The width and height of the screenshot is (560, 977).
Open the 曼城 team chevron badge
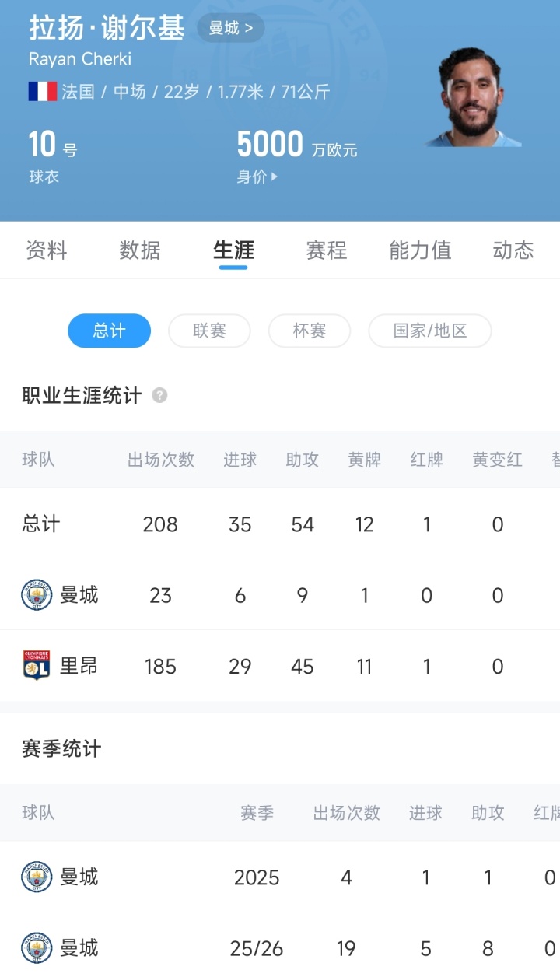pos(230,29)
